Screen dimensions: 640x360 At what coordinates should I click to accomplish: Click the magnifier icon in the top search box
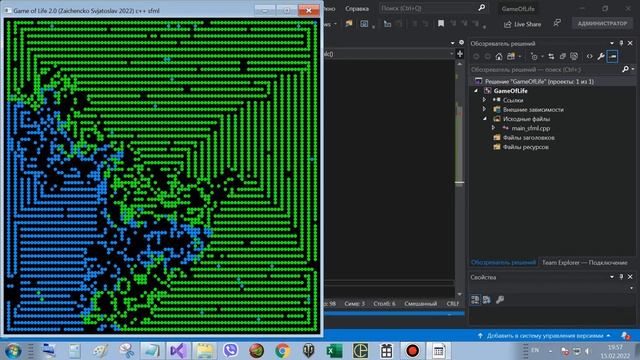point(482,8)
